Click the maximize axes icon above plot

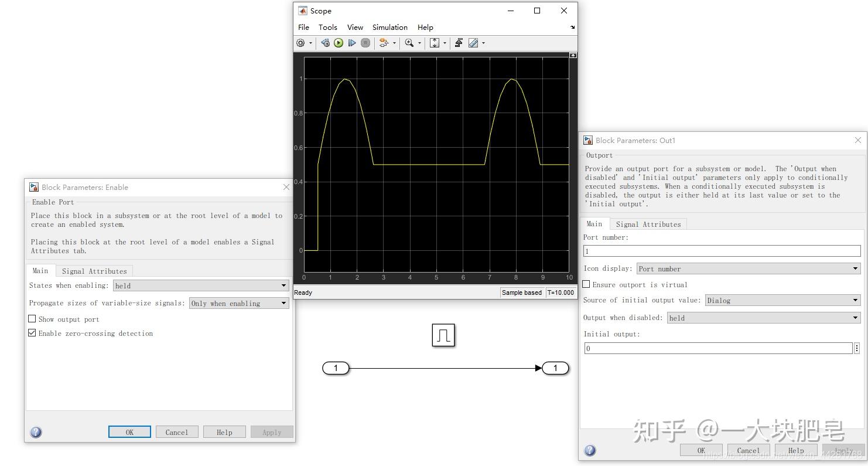(x=573, y=55)
